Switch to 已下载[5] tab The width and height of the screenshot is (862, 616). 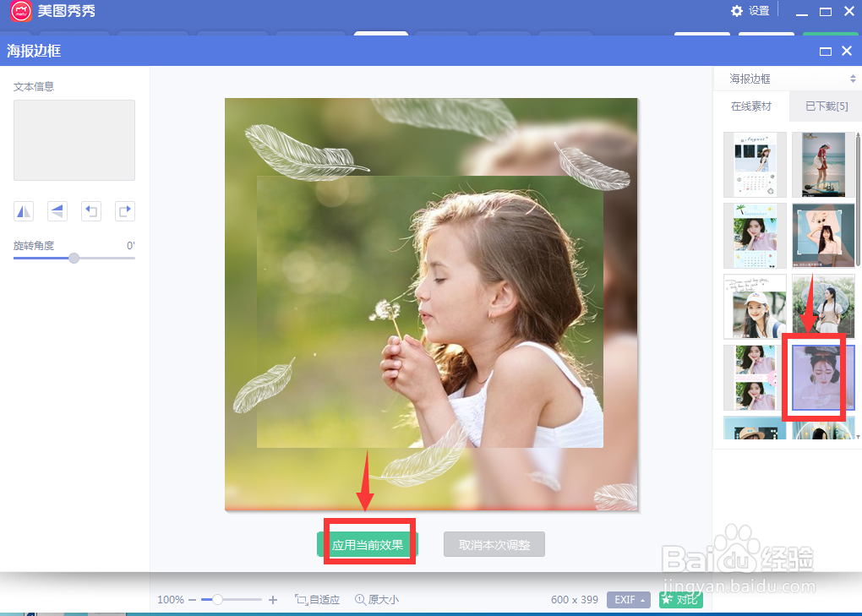point(827,106)
